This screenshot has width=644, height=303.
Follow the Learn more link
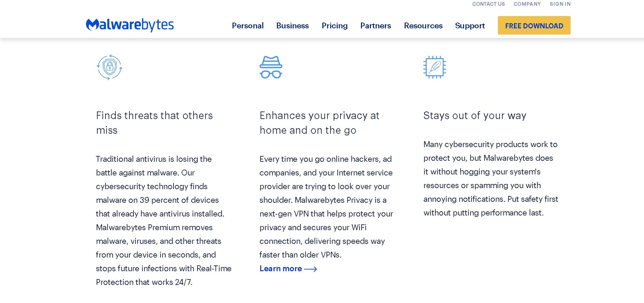pyautogui.click(x=281, y=269)
